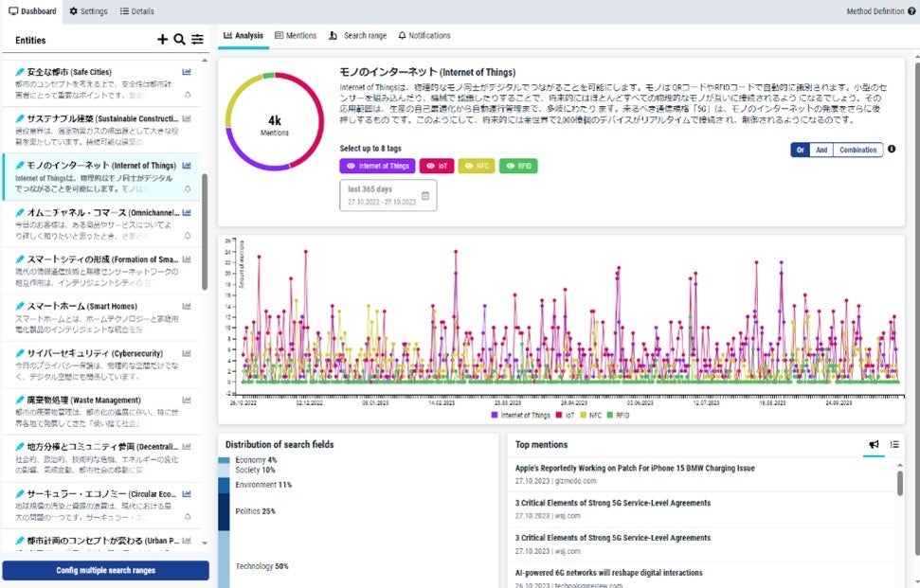The height and width of the screenshot is (588, 920).
Task: Select the Smart Homes entity
Action: coord(101,318)
